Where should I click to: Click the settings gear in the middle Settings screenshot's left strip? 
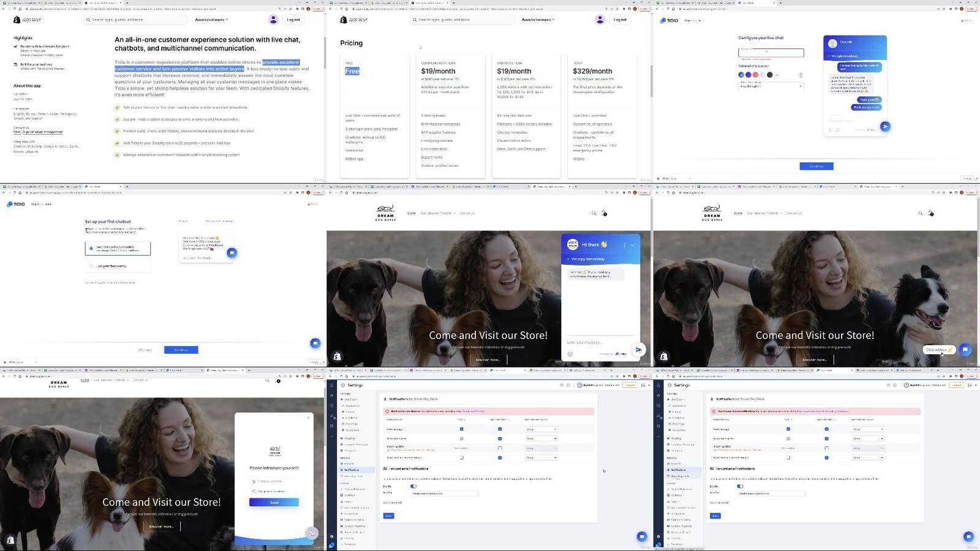pyautogui.click(x=332, y=536)
